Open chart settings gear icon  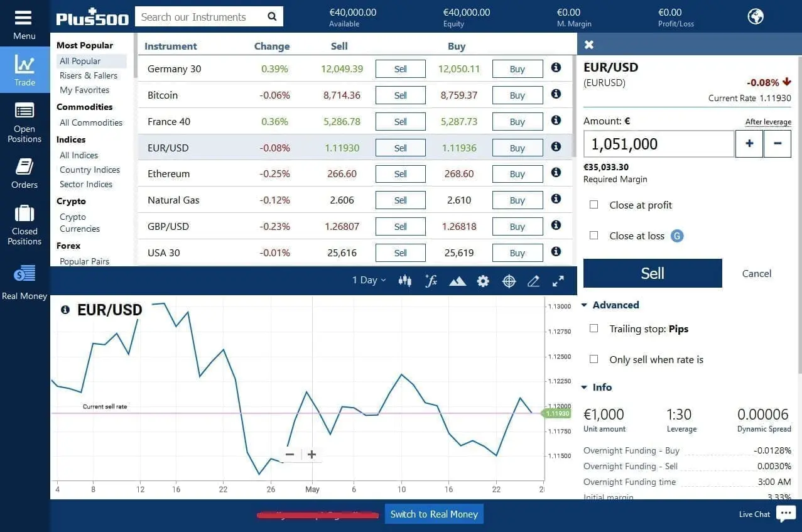[x=483, y=281]
